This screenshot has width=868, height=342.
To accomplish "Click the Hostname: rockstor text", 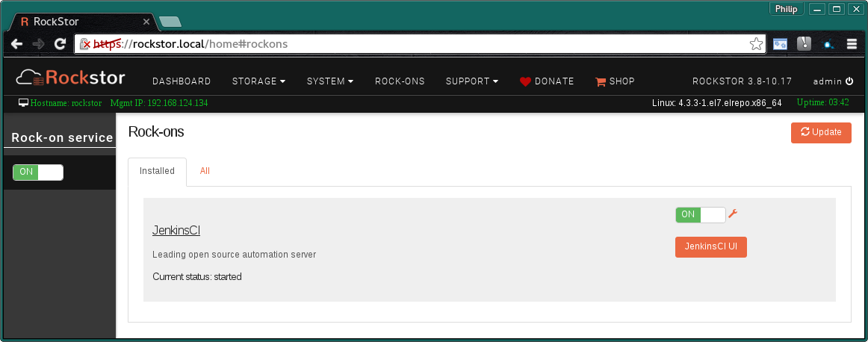I will [66, 103].
